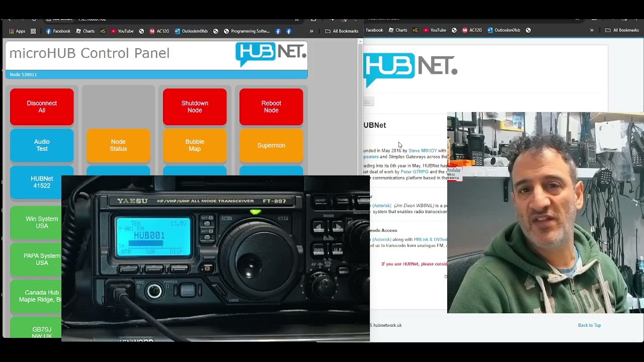Follow the Peter G7RPG link
This screenshot has height=362, width=644.
[415, 172]
